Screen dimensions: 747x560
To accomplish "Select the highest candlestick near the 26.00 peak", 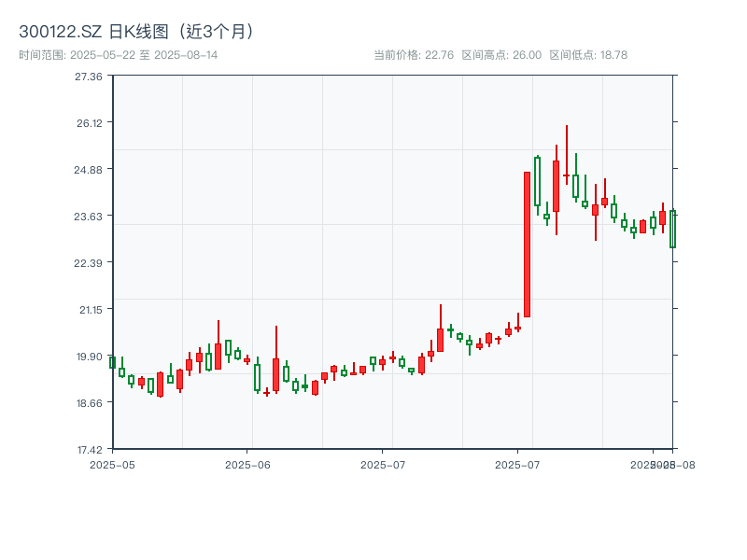I will (x=567, y=168).
